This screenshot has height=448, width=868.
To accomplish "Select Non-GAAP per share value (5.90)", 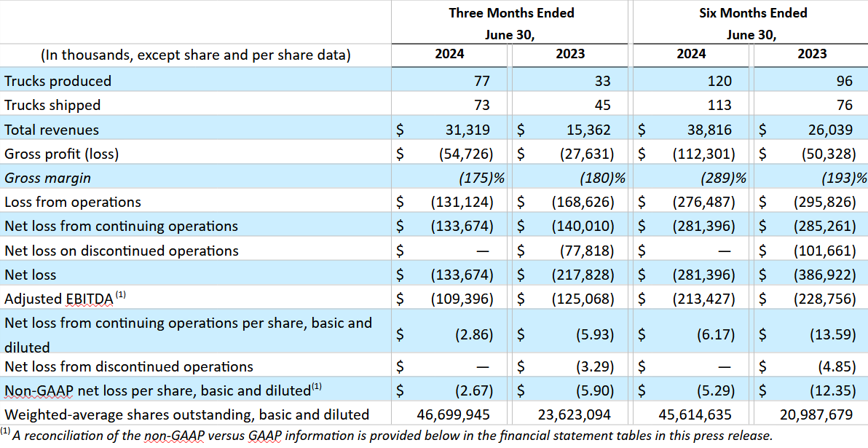I will (x=594, y=390).
